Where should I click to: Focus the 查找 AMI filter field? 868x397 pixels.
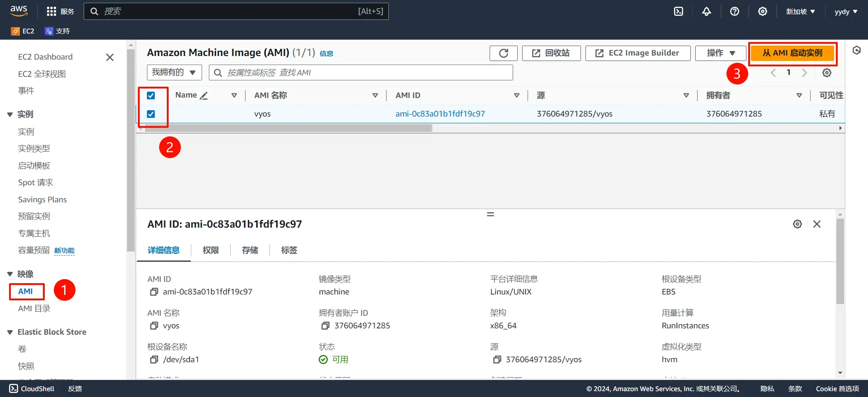[361, 73]
